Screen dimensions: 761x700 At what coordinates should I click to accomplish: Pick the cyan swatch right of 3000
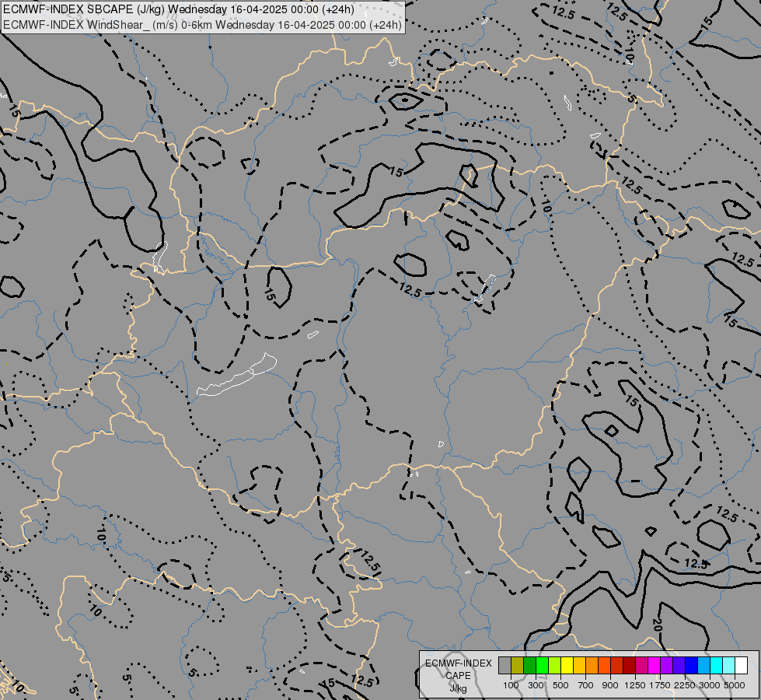point(716,665)
